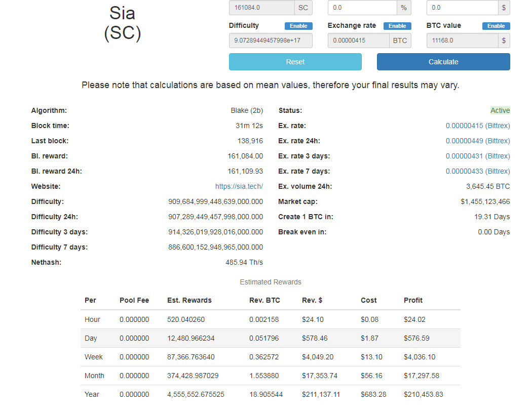Open the 3 days rate 0.00000431 Bittrex link

coord(478,156)
